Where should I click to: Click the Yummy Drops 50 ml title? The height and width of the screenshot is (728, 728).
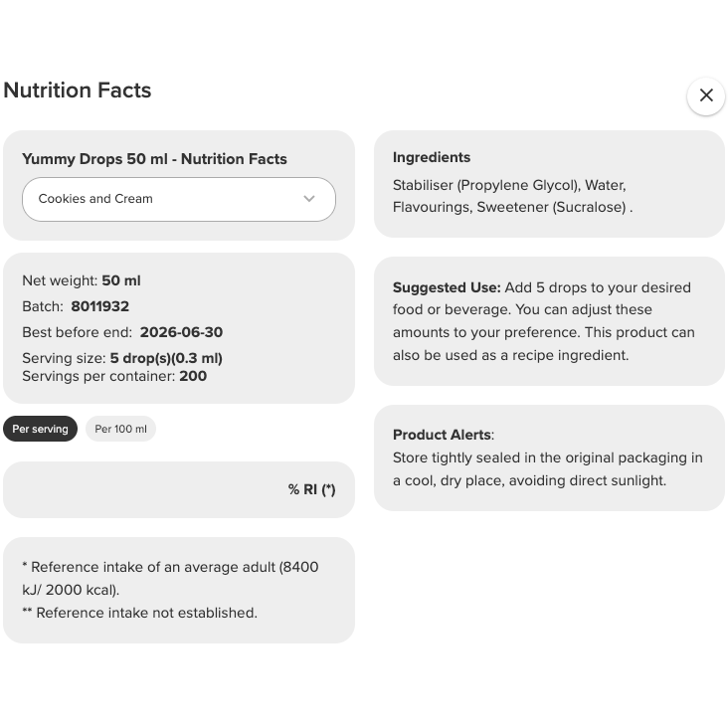[x=154, y=159]
